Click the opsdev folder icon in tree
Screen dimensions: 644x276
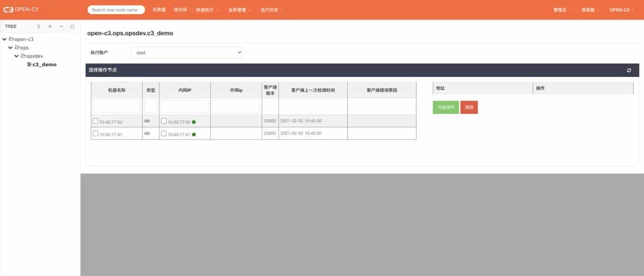(x=23, y=56)
